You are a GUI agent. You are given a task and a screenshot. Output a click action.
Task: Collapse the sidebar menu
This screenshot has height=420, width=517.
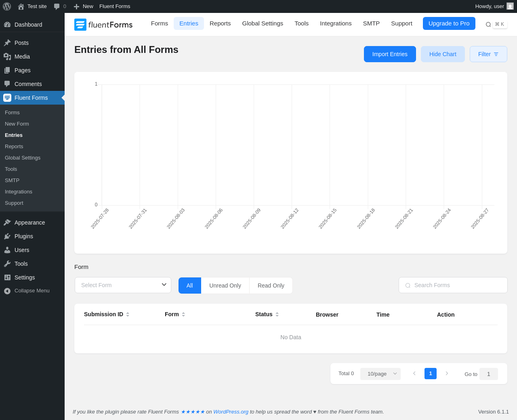pos(32,291)
